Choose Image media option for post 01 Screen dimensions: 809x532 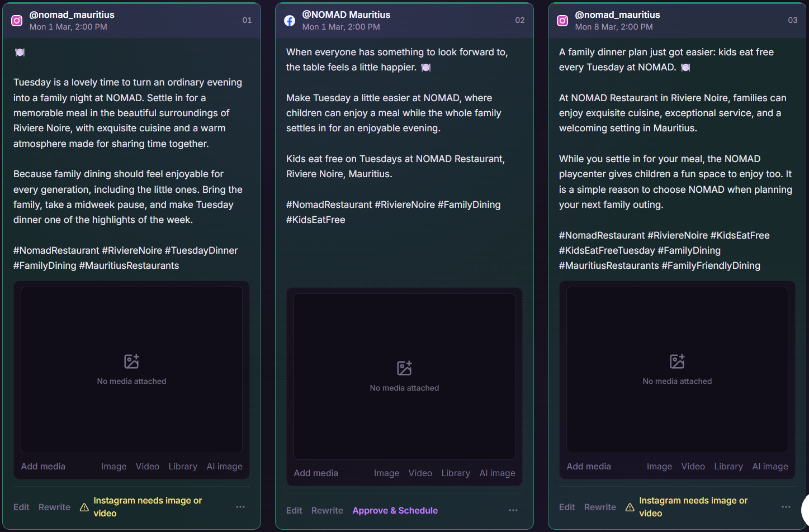pos(113,466)
